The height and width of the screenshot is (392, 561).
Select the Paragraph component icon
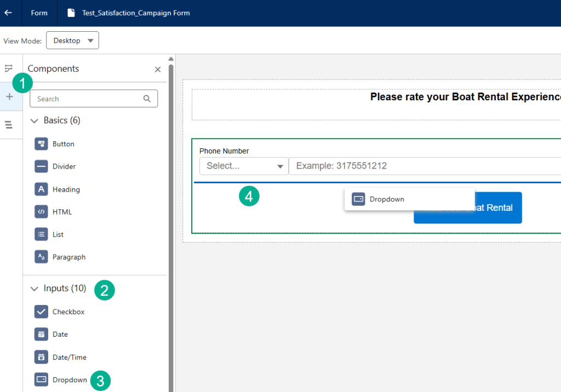click(41, 257)
